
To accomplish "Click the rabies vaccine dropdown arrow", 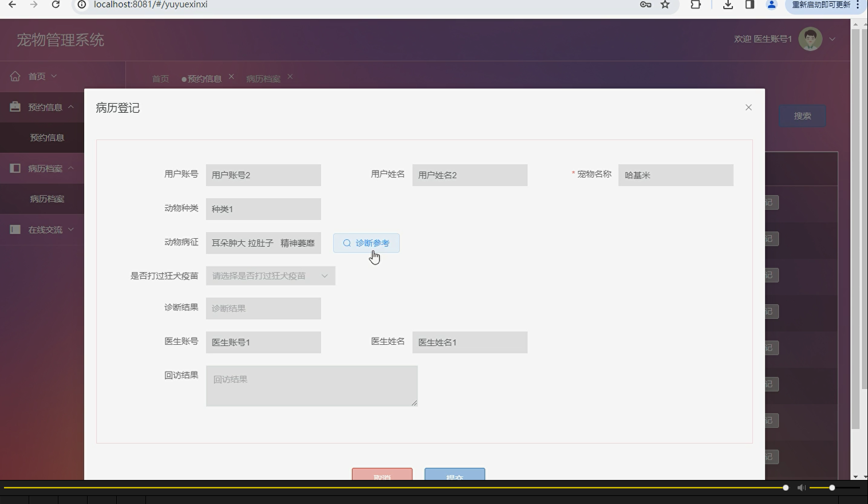I will point(325,275).
